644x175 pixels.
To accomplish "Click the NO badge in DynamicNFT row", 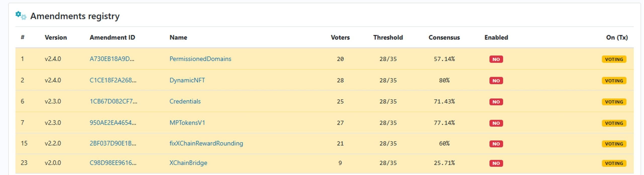I will click(x=496, y=81).
